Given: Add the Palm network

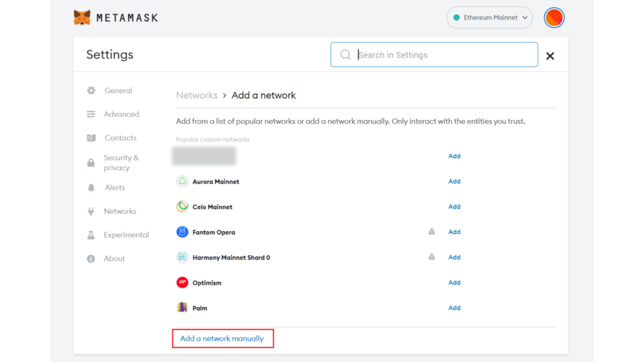Looking at the screenshot, I should (454, 308).
